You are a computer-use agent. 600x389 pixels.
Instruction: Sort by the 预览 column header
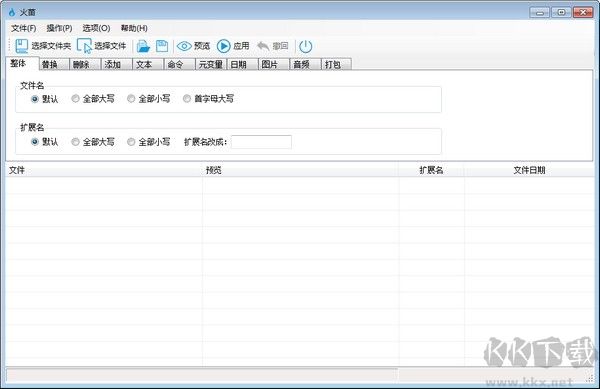300,170
